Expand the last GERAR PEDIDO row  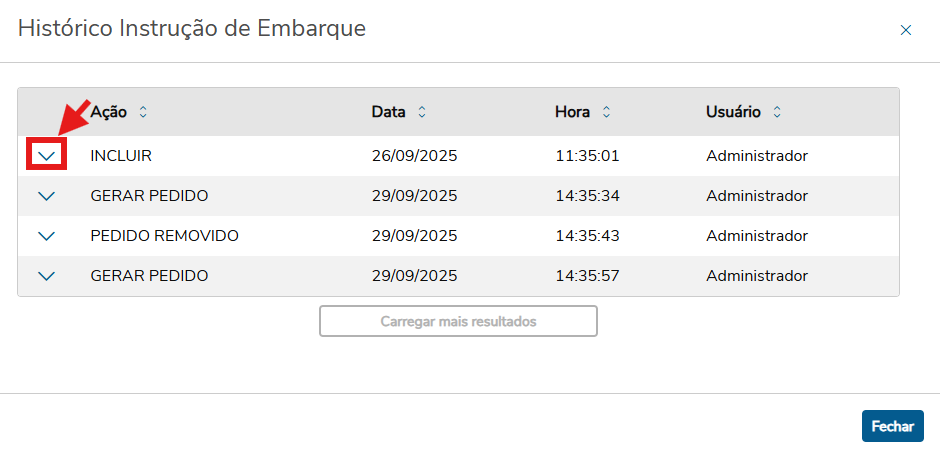point(46,276)
